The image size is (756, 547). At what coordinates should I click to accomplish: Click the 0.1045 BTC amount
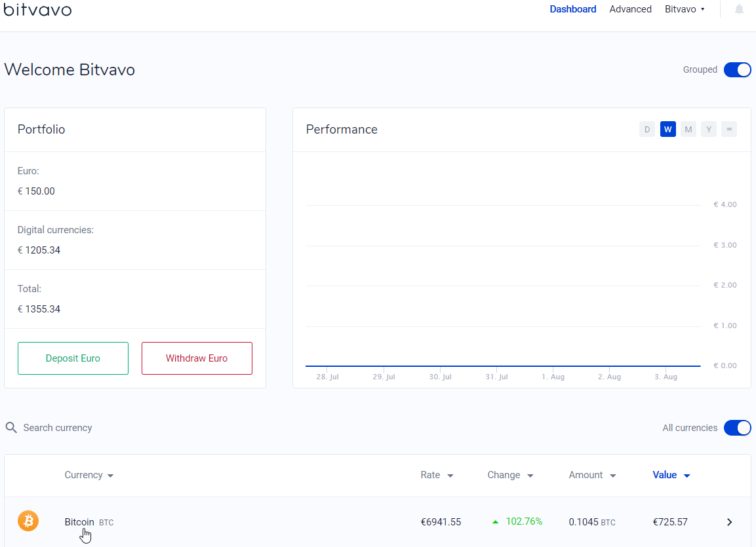(x=592, y=522)
